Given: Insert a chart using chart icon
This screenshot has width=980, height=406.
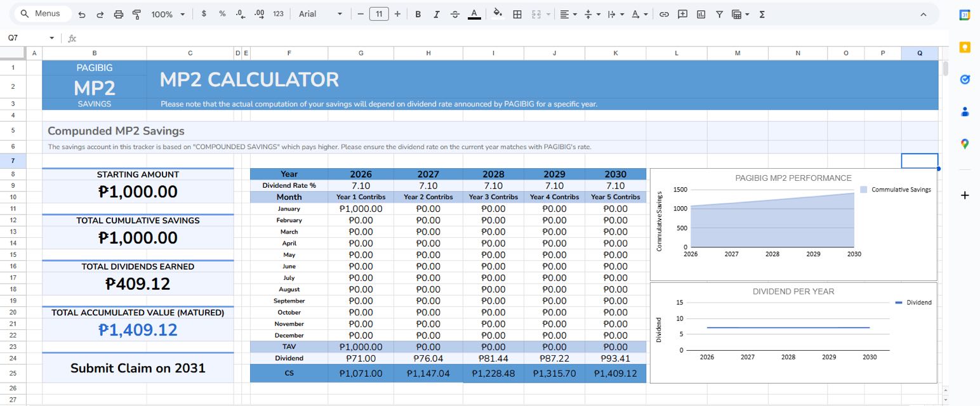Looking at the screenshot, I should coord(701,14).
